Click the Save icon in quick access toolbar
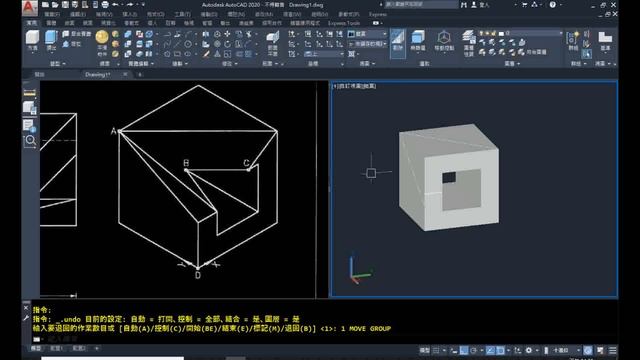Image resolution: width=640 pixels, height=360 pixels. [x=65, y=5]
